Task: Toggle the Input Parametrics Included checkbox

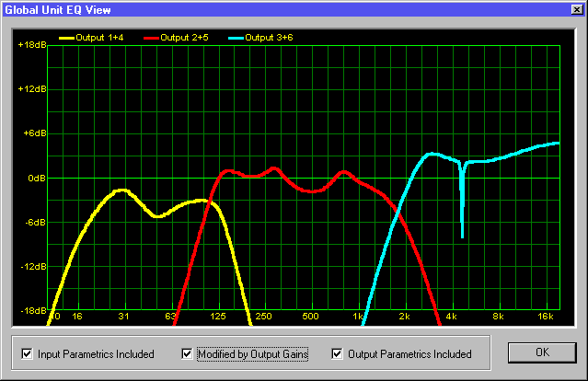Action: coord(26,353)
